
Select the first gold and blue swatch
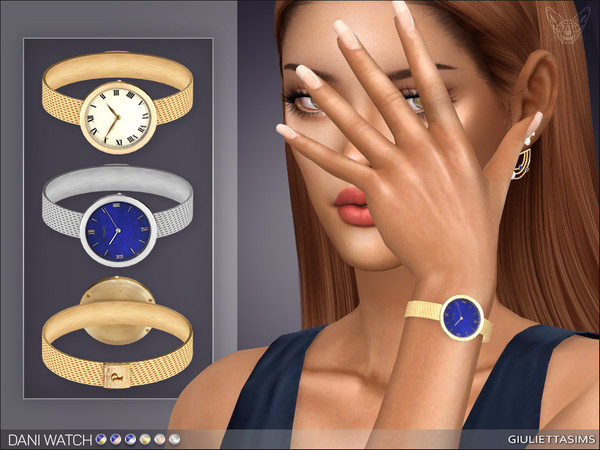tap(101, 439)
